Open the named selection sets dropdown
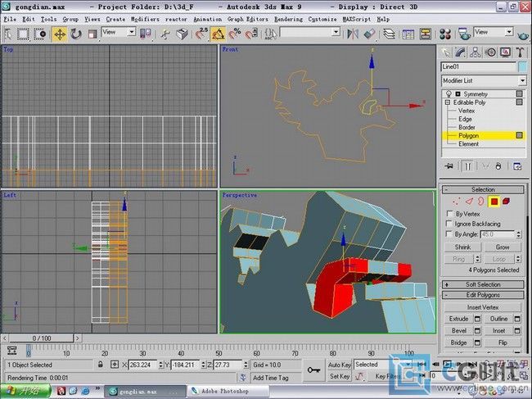The width and height of the screenshot is (532, 399). 309,32
